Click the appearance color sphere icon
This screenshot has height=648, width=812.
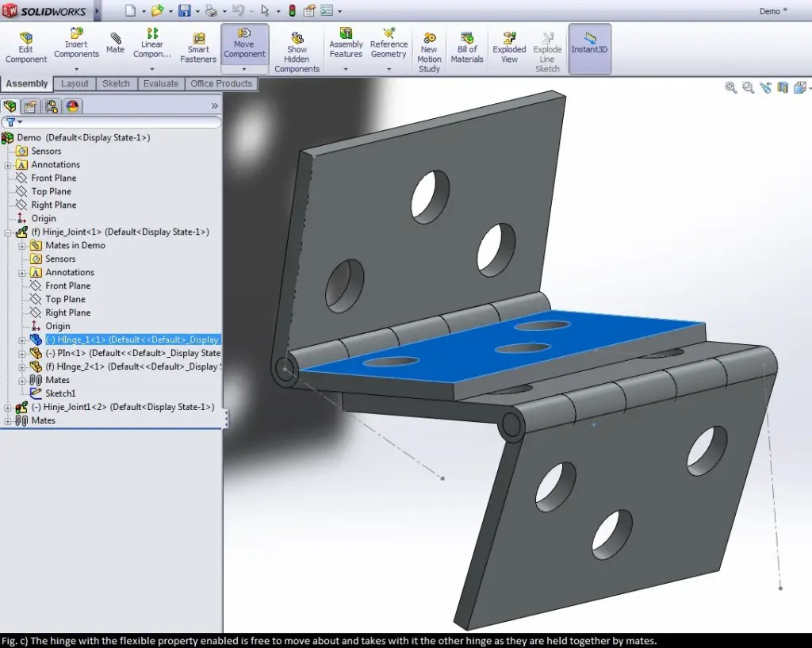point(72,105)
